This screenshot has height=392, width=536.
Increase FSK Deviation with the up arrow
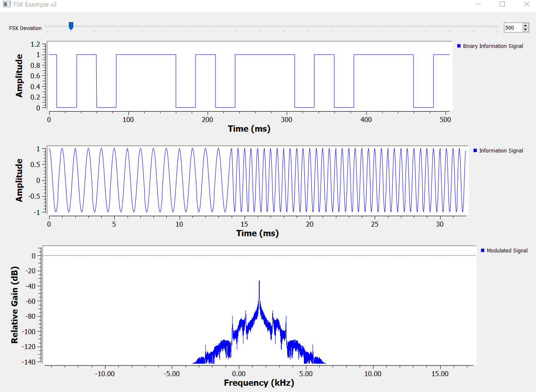[525, 25]
